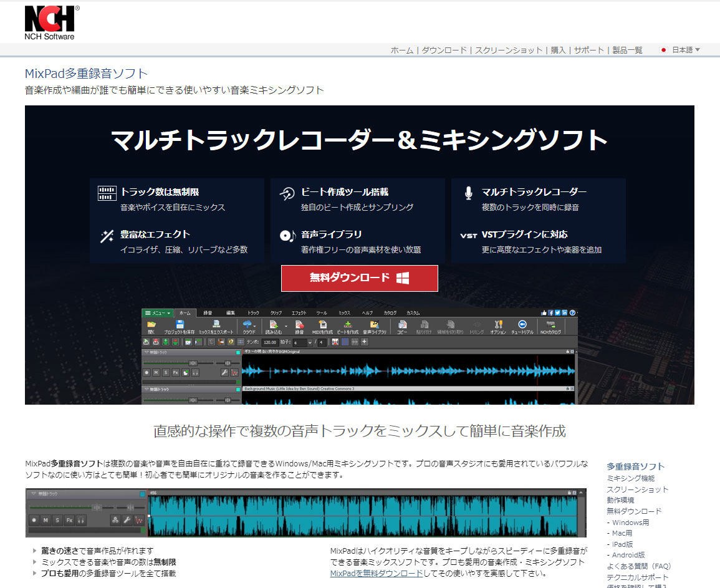Select the 録音 ribbon tab
This screenshot has width=720, height=588.
point(208,313)
